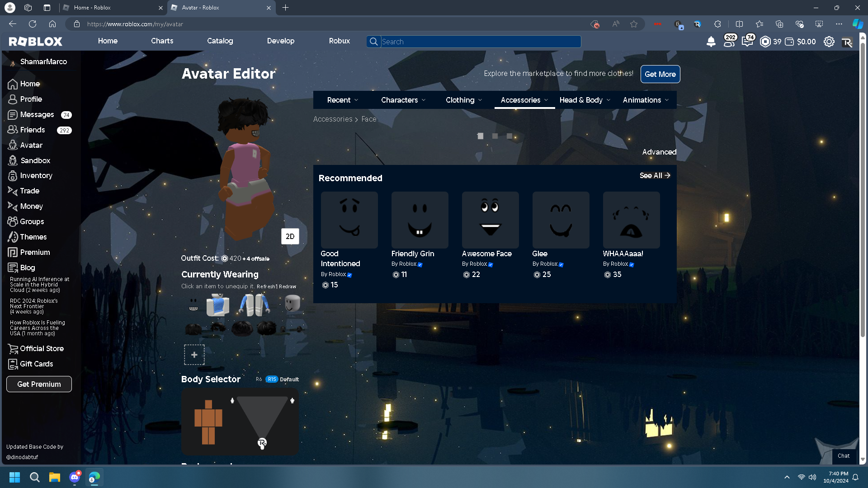The image size is (868, 488).
Task: Select the second carousel page dot
Action: click(495, 136)
